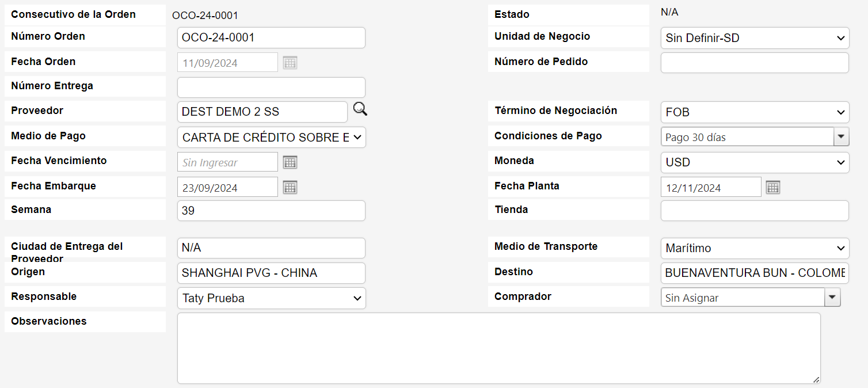Open the Responsable dropdown
868x388 pixels.
[271, 298]
